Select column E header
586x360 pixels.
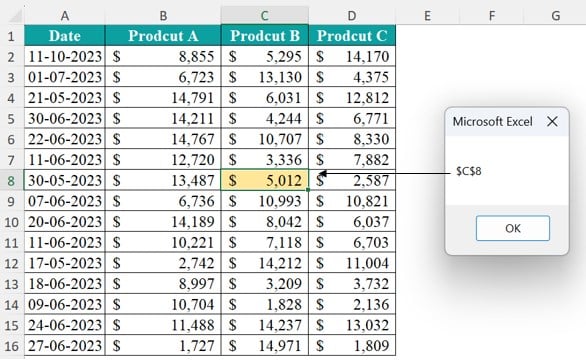428,16
